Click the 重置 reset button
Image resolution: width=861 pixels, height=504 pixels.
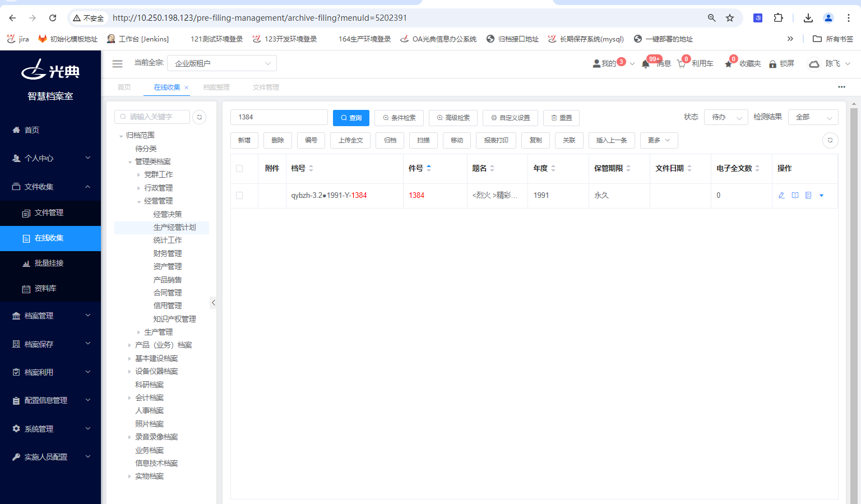click(561, 118)
